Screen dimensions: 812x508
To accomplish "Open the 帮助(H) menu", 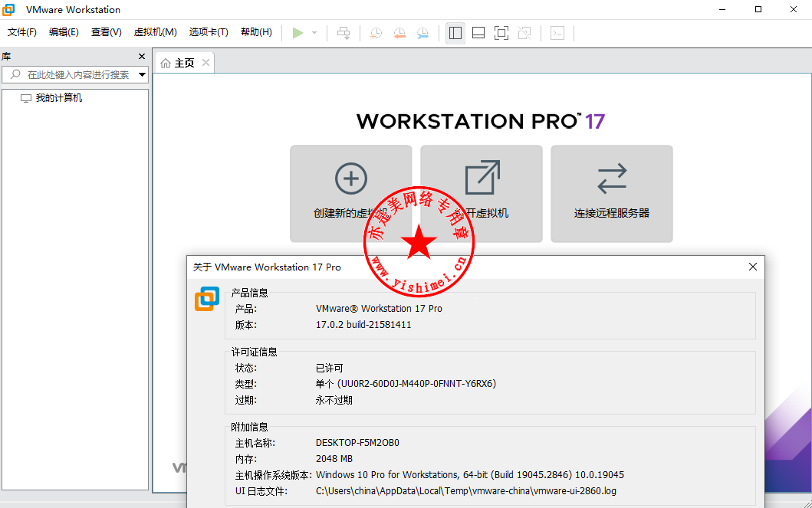I will pyautogui.click(x=256, y=33).
